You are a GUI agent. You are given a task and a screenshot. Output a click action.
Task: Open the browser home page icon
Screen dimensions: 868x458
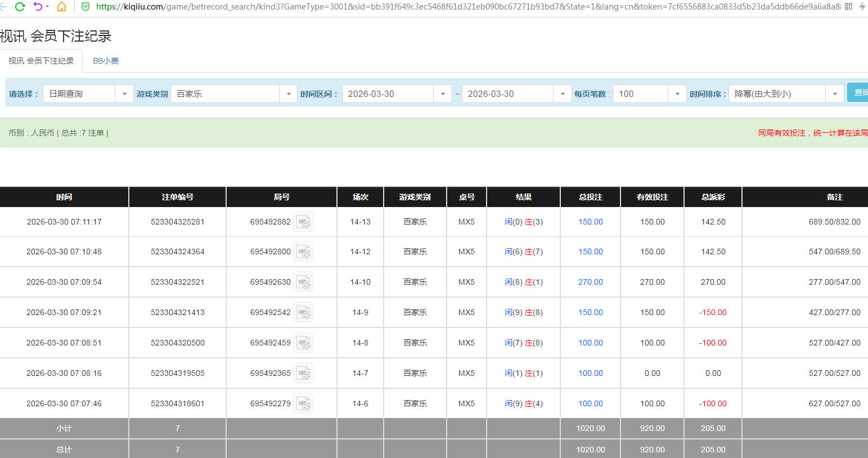point(62,7)
